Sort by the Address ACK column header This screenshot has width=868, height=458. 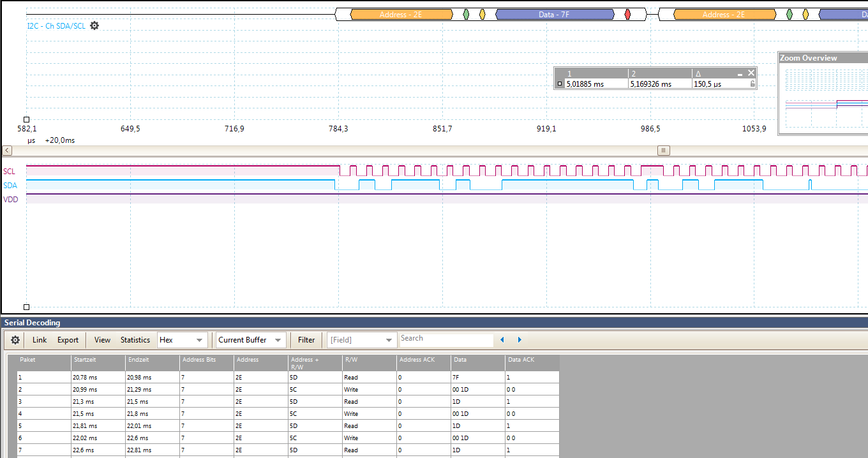tap(424, 363)
